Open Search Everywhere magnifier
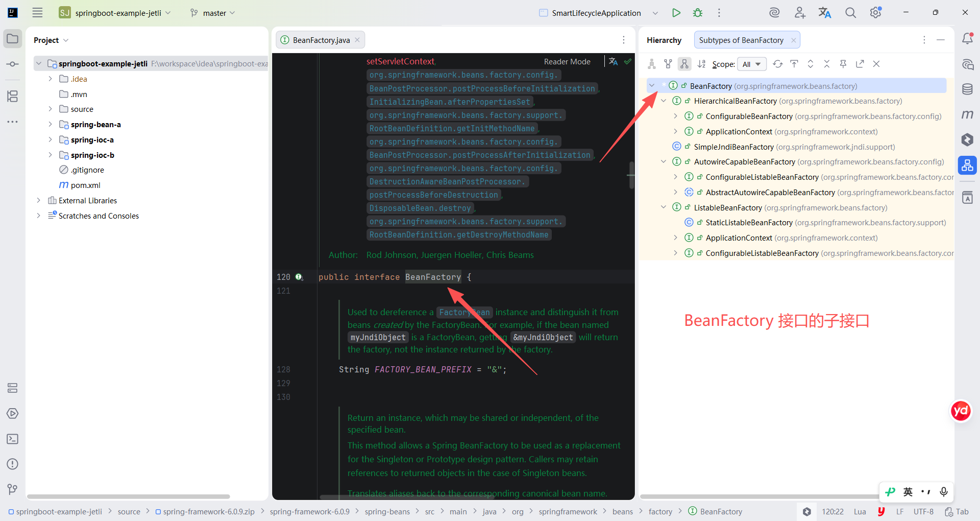The height and width of the screenshot is (521, 980). (x=850, y=13)
